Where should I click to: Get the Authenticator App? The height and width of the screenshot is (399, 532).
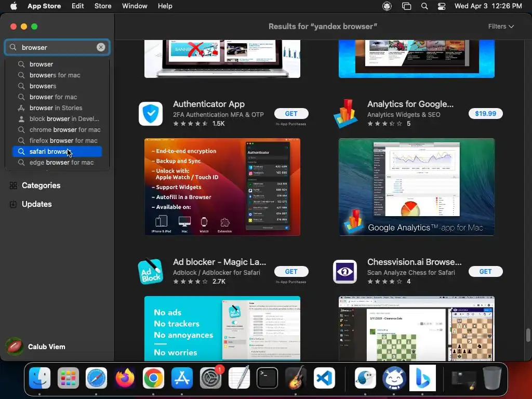point(291,114)
